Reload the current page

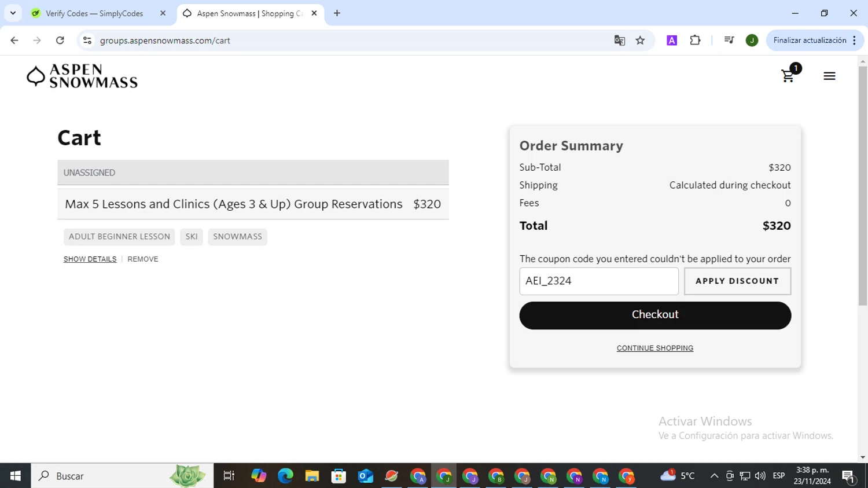[x=60, y=41]
